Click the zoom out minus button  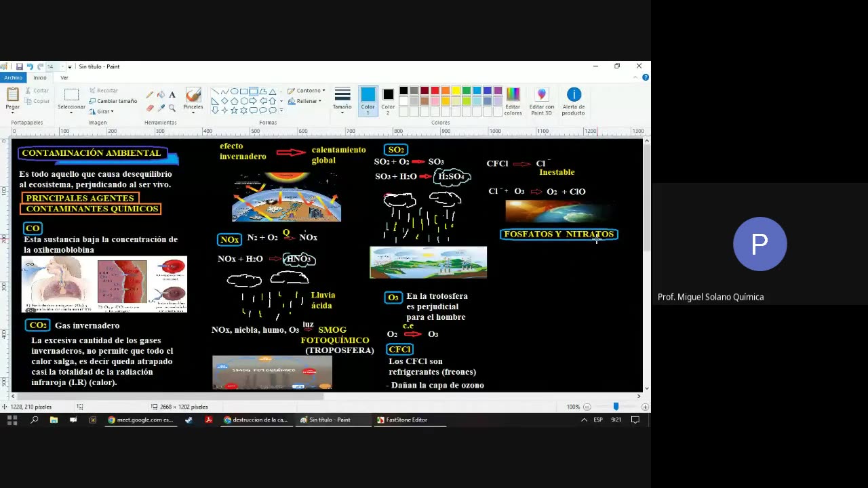click(587, 407)
